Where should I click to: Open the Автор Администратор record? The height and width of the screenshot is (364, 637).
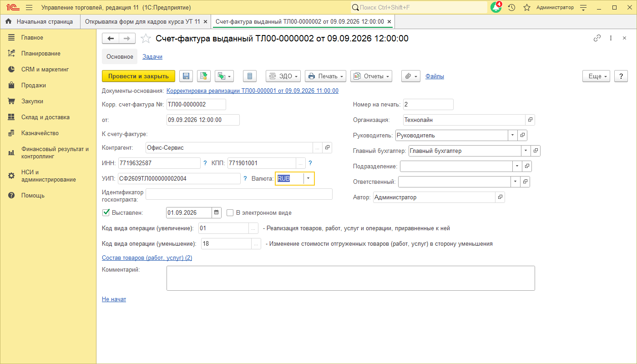click(x=500, y=197)
